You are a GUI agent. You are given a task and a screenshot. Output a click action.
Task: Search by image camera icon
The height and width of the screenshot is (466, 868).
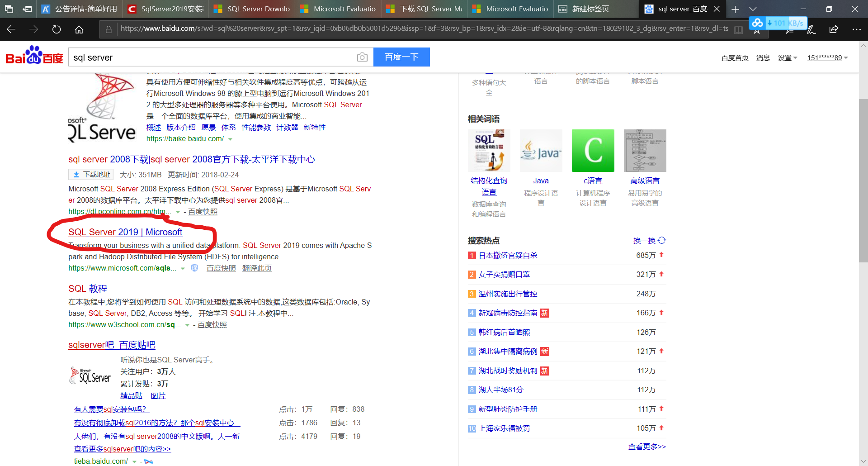point(362,57)
